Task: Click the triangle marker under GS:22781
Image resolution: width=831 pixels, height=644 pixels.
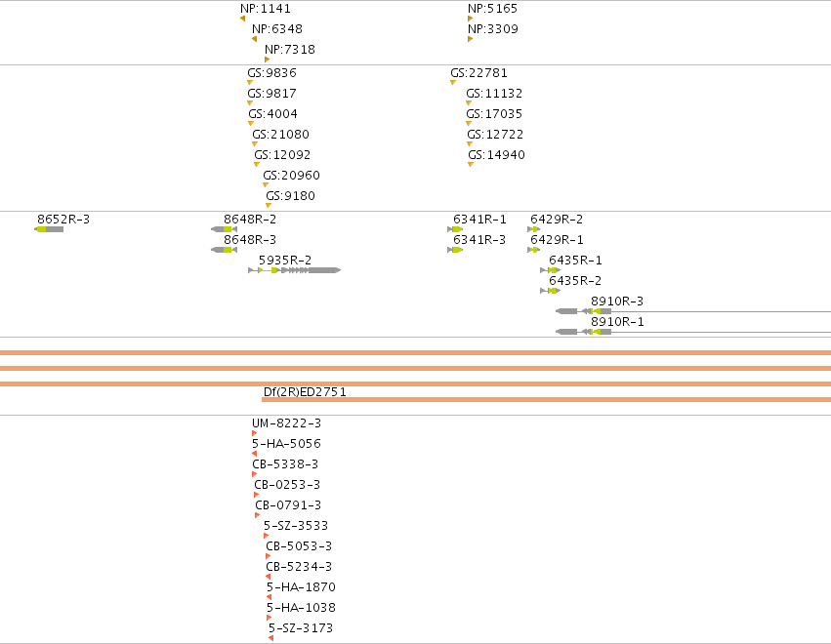Action: [453, 83]
